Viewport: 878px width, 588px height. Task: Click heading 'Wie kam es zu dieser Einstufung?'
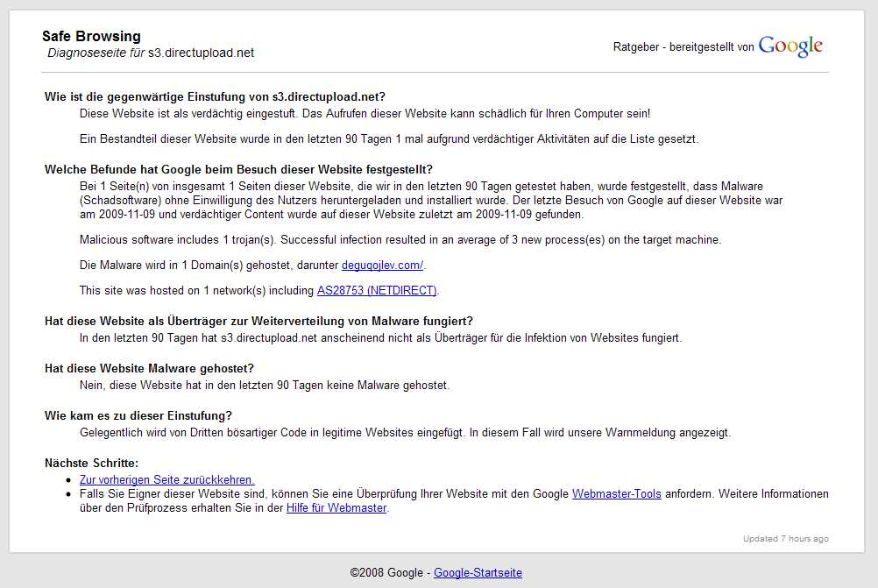(x=138, y=415)
